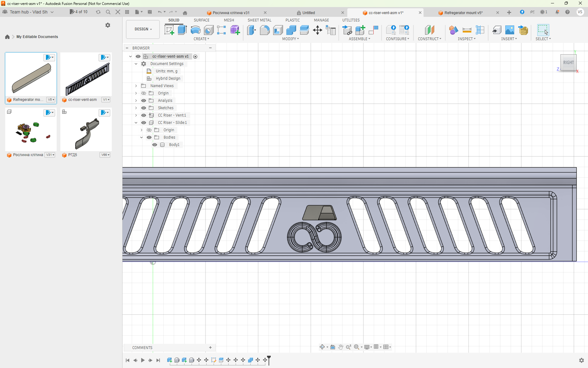Screen dimensions: 588x368
Task: Open the data panel settings gear
Action: [x=108, y=25]
